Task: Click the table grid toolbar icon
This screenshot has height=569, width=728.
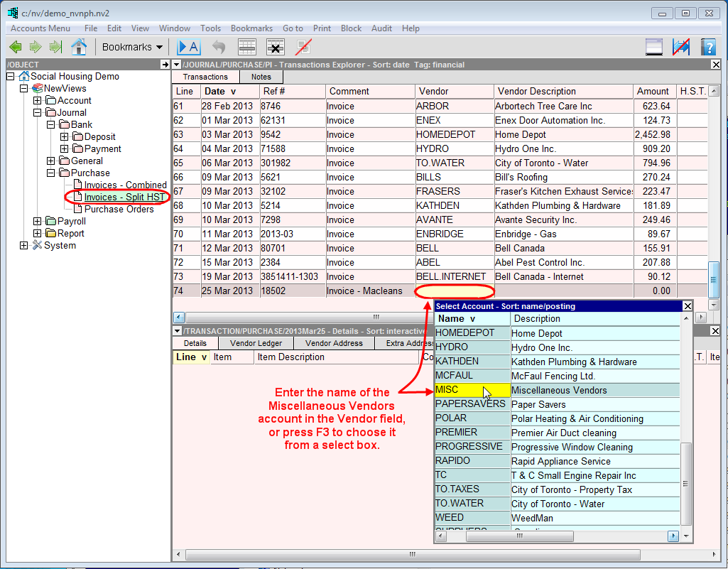Action: point(246,47)
